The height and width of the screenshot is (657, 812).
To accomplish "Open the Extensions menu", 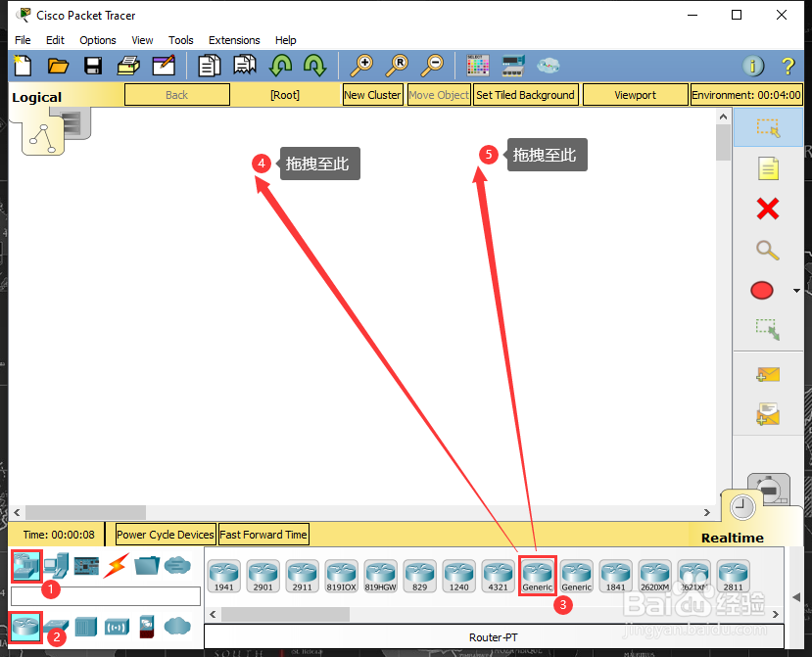I will [234, 40].
